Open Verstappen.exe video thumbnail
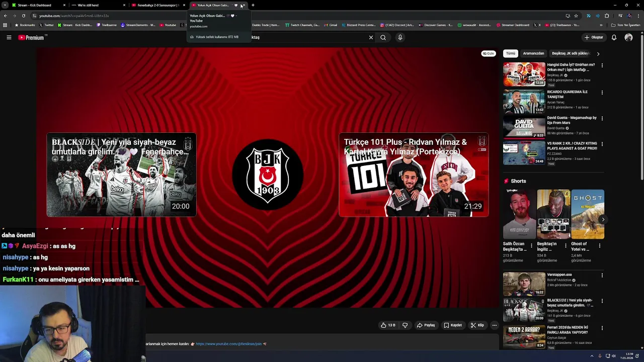644x362 pixels. (524, 284)
